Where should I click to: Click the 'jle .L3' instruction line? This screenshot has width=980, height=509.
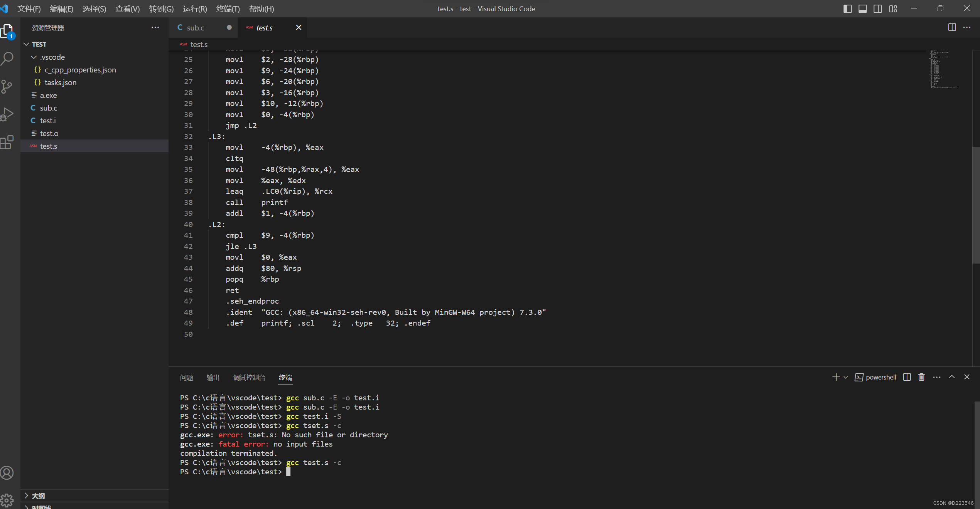point(241,246)
